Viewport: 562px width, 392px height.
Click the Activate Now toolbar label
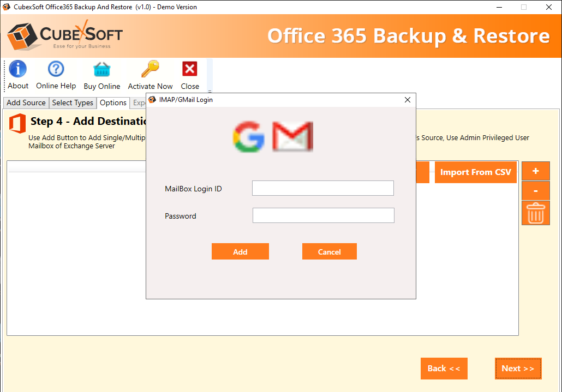150,86
